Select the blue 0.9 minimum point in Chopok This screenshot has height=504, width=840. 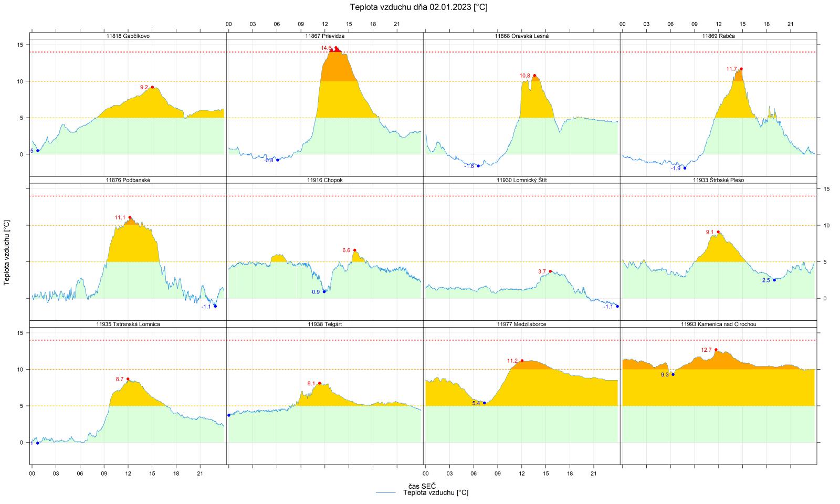tap(324, 291)
